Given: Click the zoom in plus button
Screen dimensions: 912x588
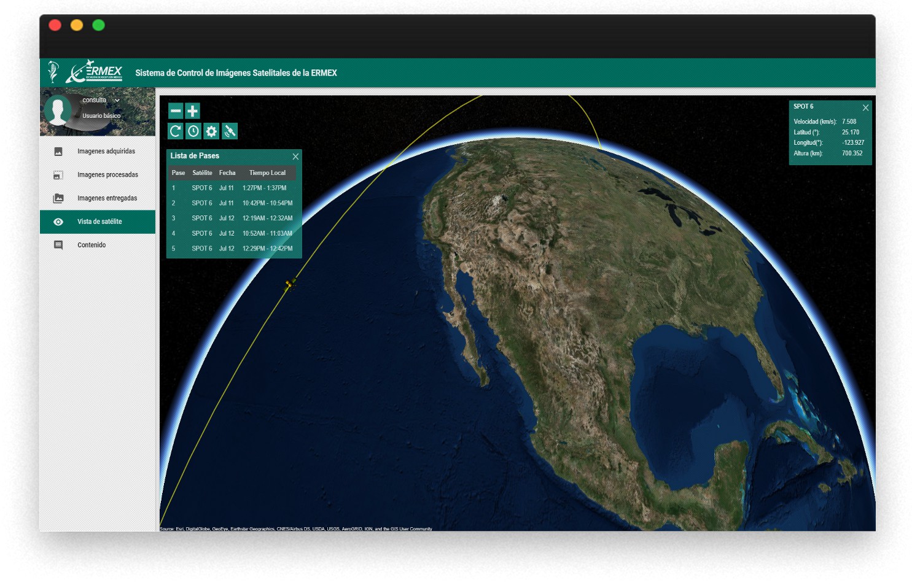Looking at the screenshot, I should pyautogui.click(x=193, y=111).
